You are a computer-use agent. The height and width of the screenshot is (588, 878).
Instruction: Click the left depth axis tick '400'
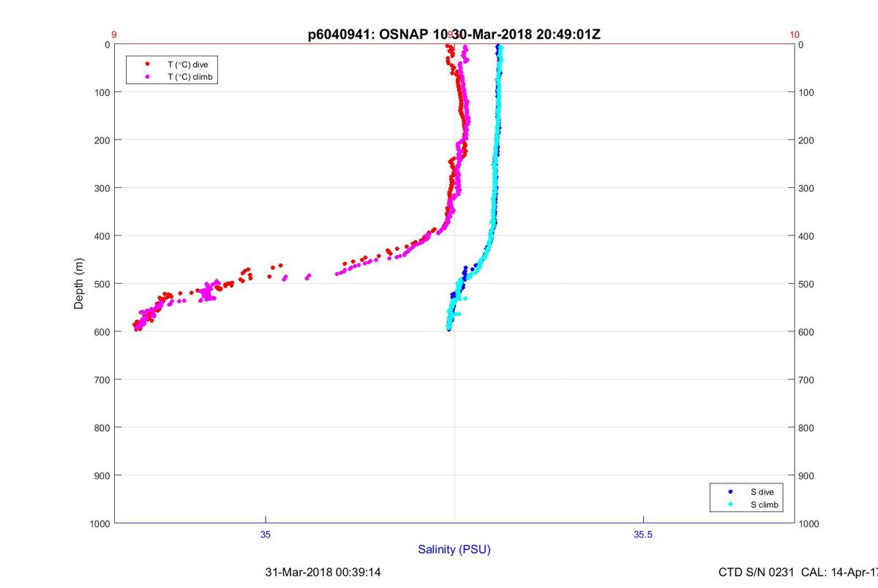pyautogui.click(x=102, y=235)
